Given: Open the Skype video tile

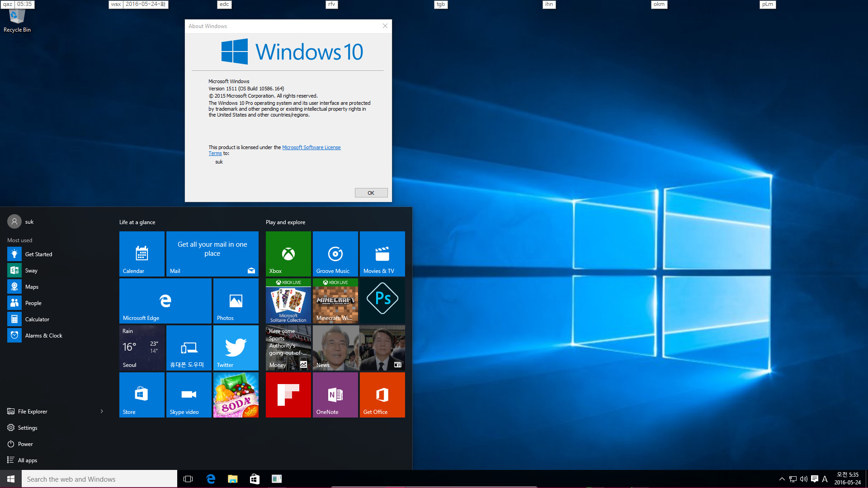Looking at the screenshot, I should [x=189, y=395].
